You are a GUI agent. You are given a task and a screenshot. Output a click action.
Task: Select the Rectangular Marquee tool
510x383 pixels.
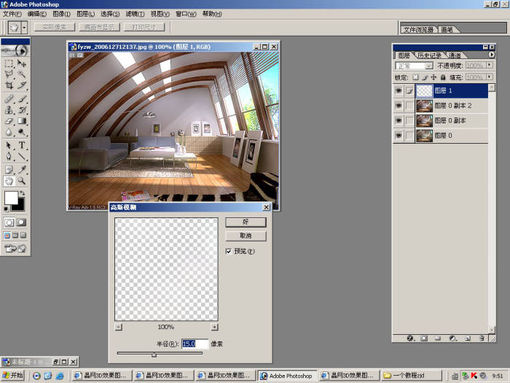click(x=9, y=63)
